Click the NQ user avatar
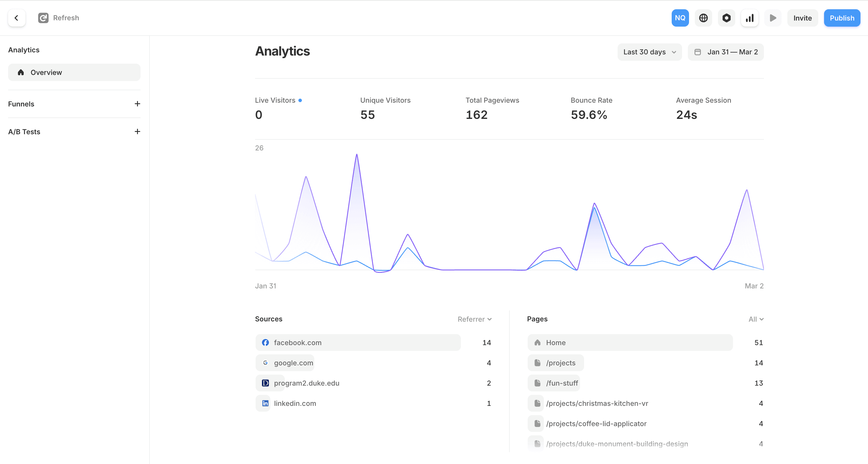Image resolution: width=868 pixels, height=464 pixels. (680, 18)
